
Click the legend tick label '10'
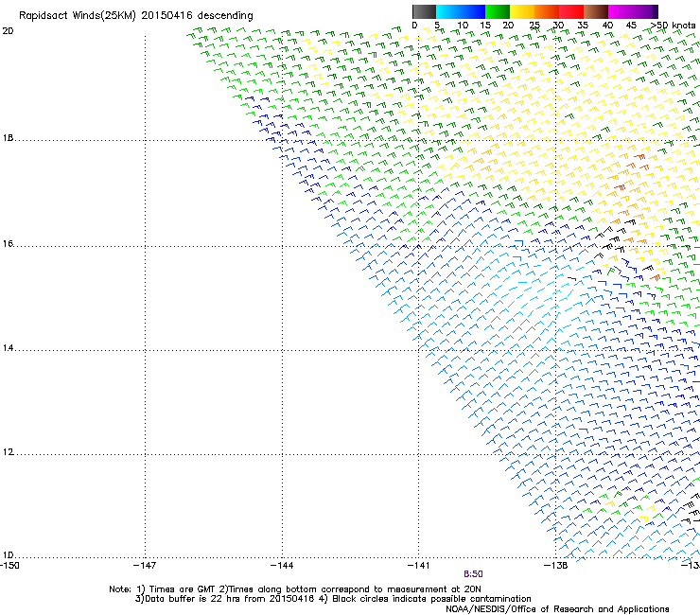click(463, 26)
